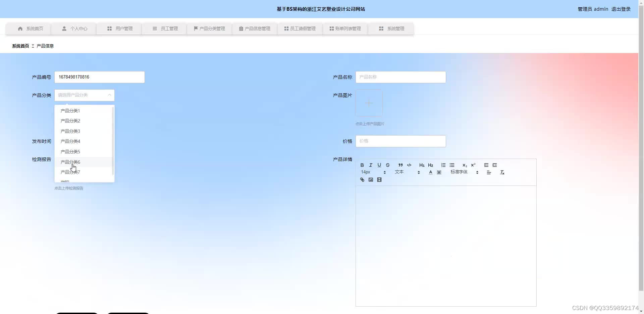
Task: Insert an image into the editor
Action: (371, 180)
